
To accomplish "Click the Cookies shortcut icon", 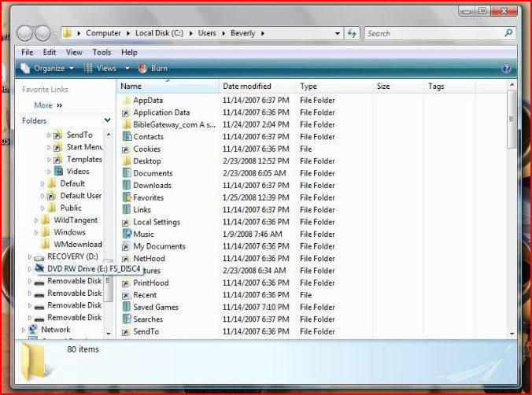I will pos(126,150).
